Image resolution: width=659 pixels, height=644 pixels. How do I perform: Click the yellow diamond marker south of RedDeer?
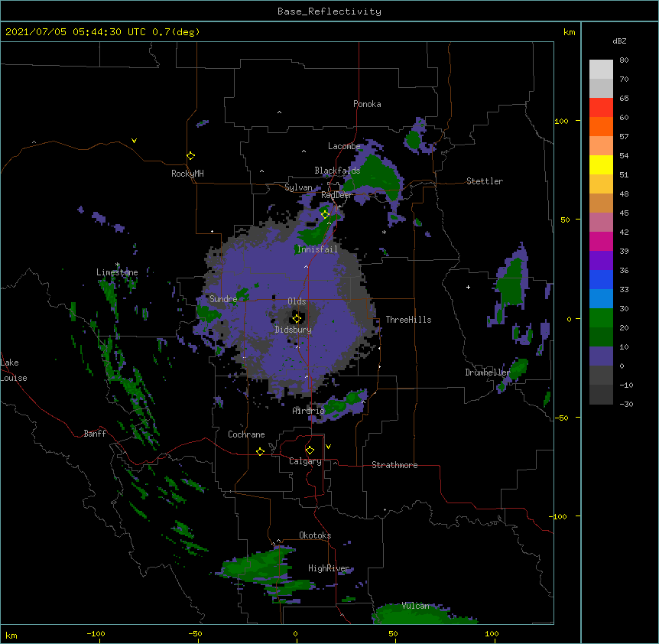click(325, 215)
